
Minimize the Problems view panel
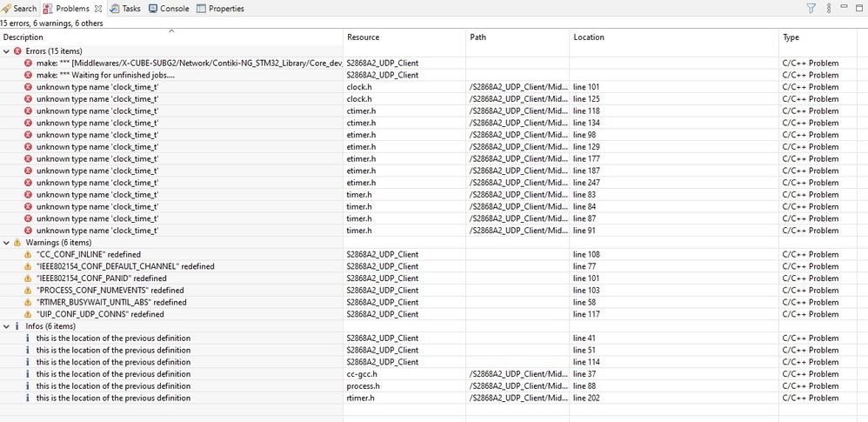845,6
